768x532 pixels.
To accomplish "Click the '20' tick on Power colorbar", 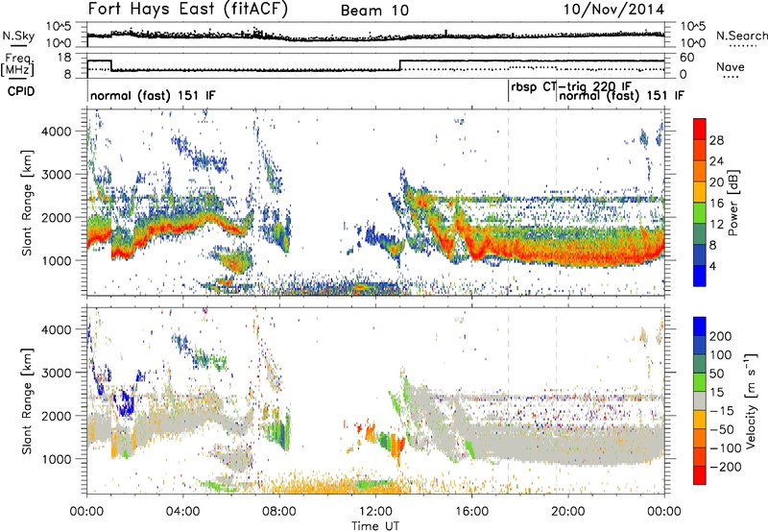I will (x=716, y=182).
